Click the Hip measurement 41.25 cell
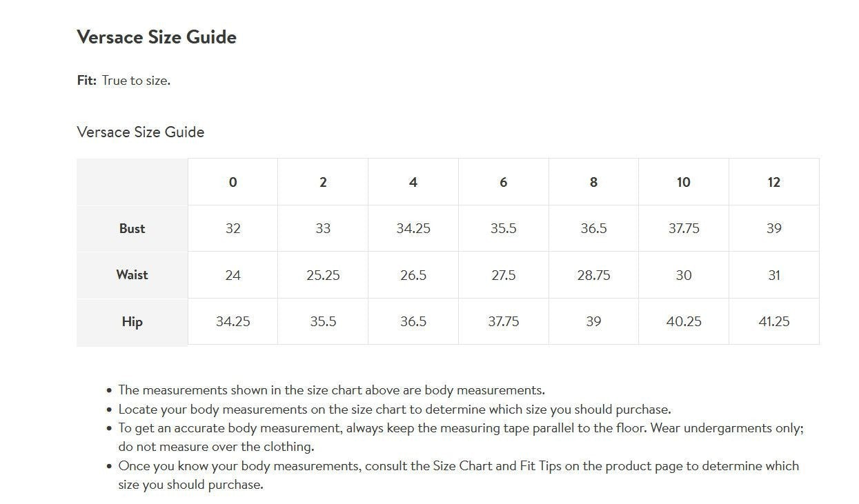Viewport: 859px width, 504px height. click(x=773, y=321)
